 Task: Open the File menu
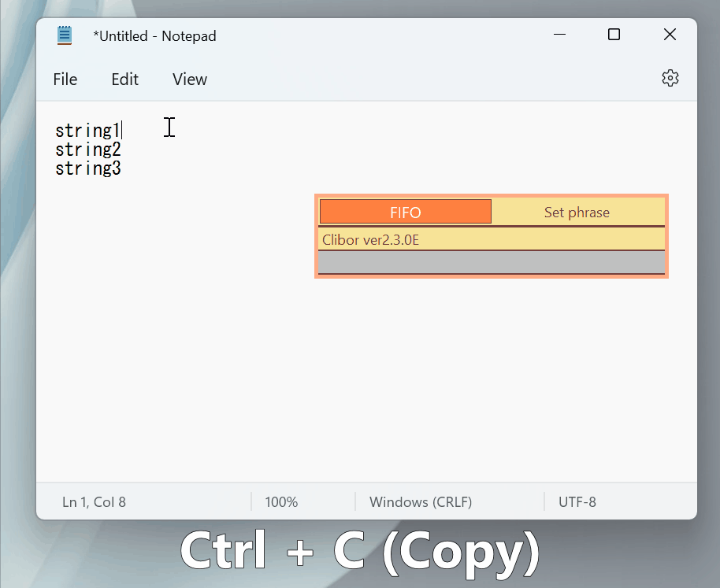65,80
